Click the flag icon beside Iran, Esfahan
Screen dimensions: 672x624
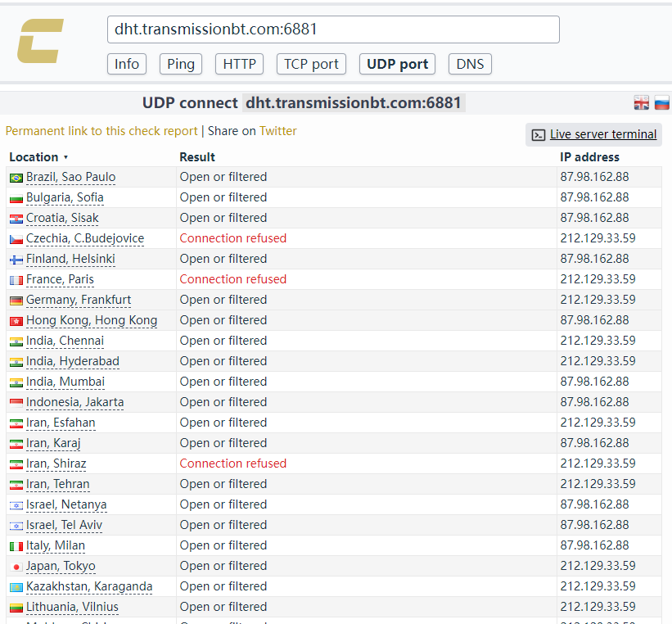[16, 423]
